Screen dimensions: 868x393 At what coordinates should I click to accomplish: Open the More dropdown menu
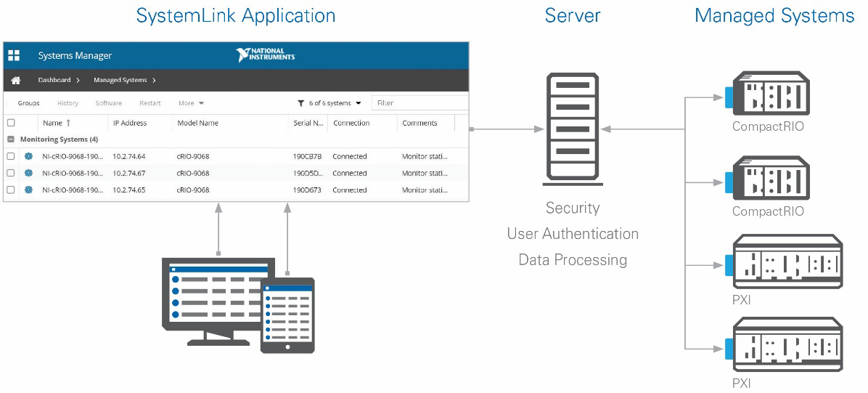pos(191,103)
